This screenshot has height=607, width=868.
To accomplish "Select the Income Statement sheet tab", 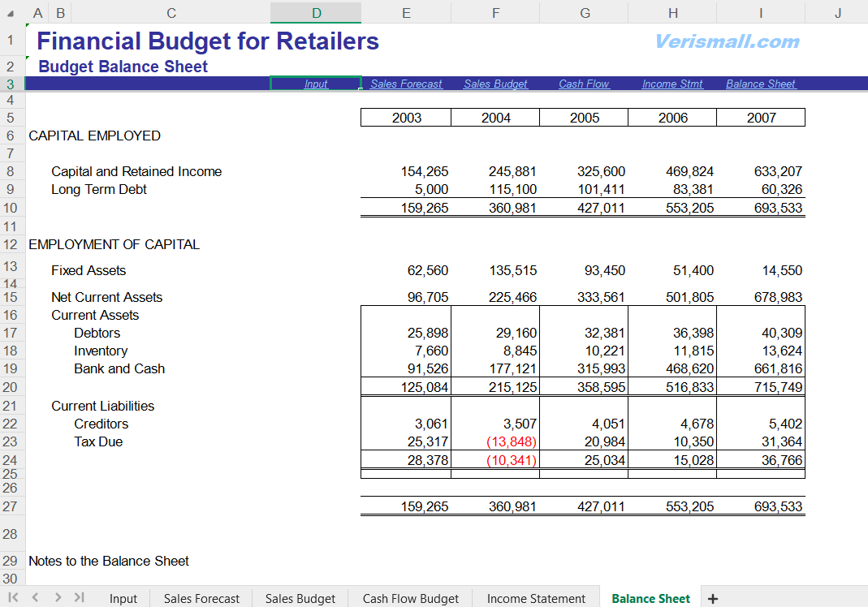I will (x=536, y=599).
